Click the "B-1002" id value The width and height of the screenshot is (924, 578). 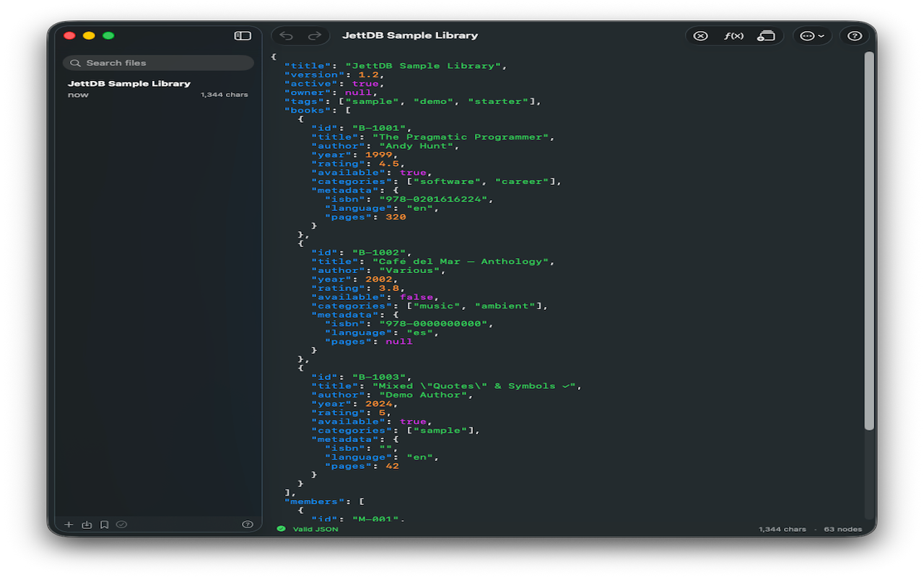coord(379,252)
